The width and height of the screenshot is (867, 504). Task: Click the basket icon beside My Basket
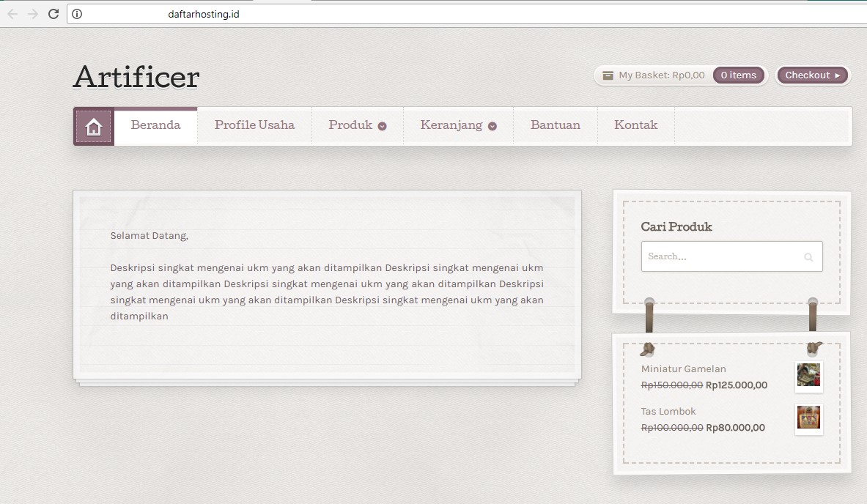click(x=608, y=75)
